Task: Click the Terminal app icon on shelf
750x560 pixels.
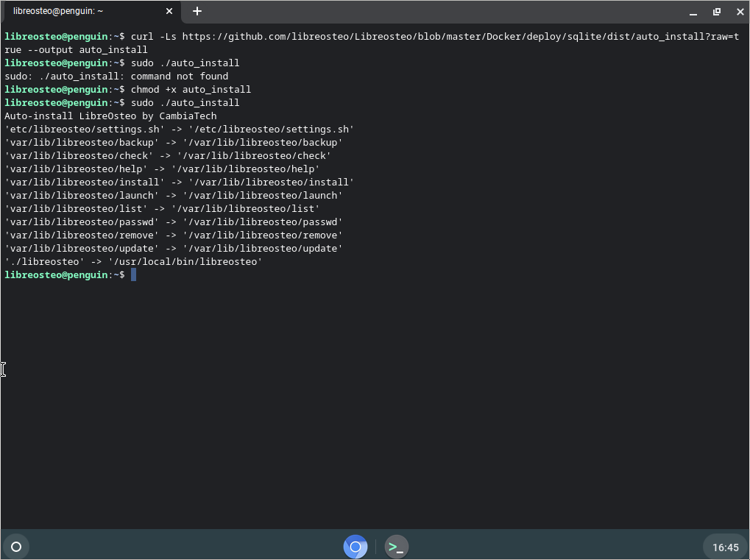Action: (397, 547)
